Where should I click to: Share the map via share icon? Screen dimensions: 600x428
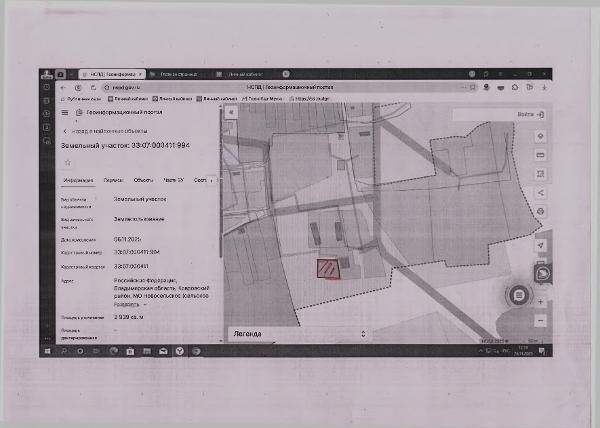click(540, 192)
